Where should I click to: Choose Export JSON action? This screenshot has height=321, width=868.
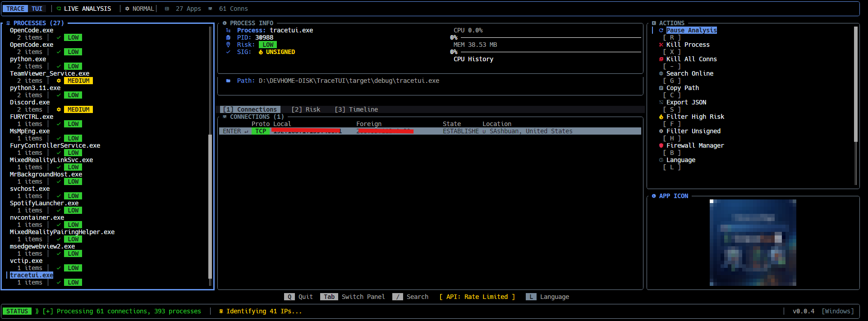pyautogui.click(x=686, y=102)
